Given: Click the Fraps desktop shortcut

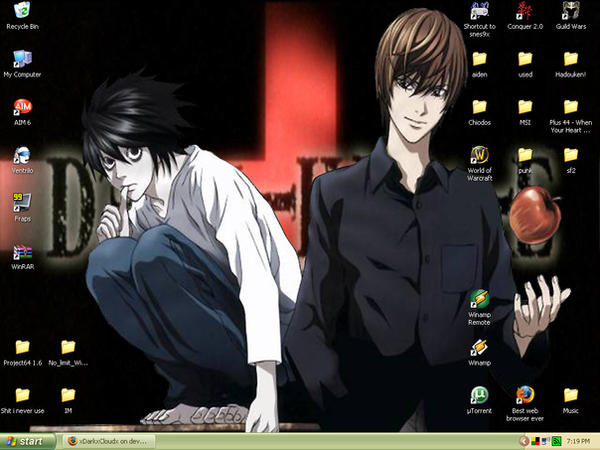Looking at the screenshot, I should [x=22, y=203].
